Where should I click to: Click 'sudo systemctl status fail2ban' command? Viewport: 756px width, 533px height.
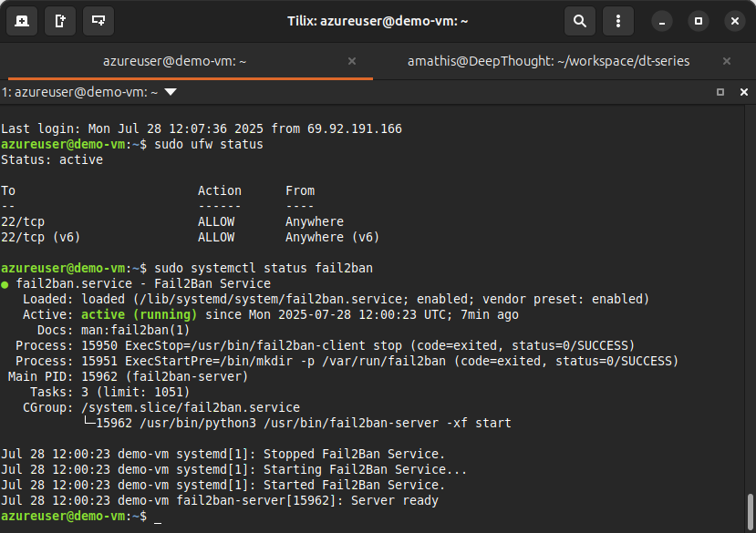(264, 269)
